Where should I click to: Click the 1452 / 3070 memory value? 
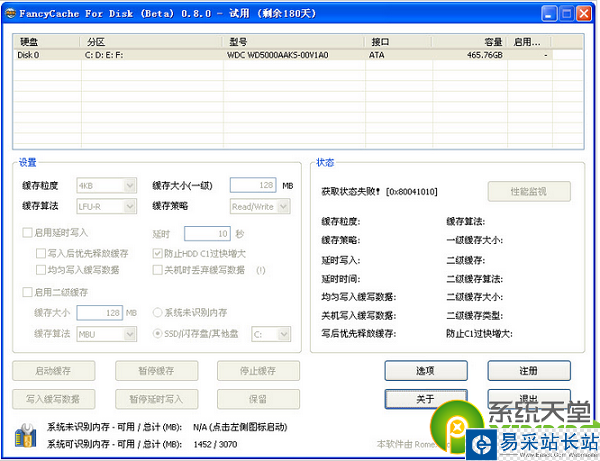click(x=215, y=444)
